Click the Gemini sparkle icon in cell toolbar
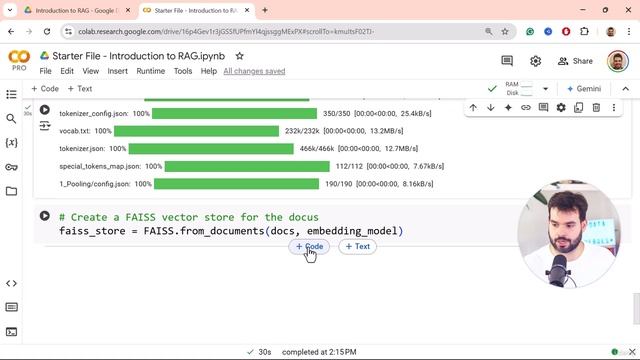Screen dimensions: 640x360 [x=508, y=108]
